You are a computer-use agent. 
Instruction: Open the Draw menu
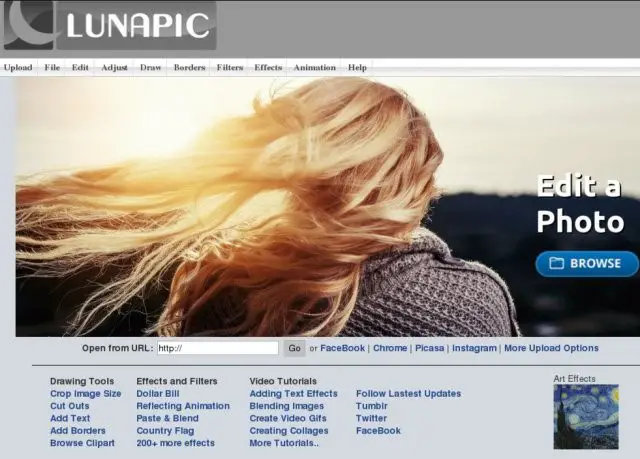click(151, 68)
